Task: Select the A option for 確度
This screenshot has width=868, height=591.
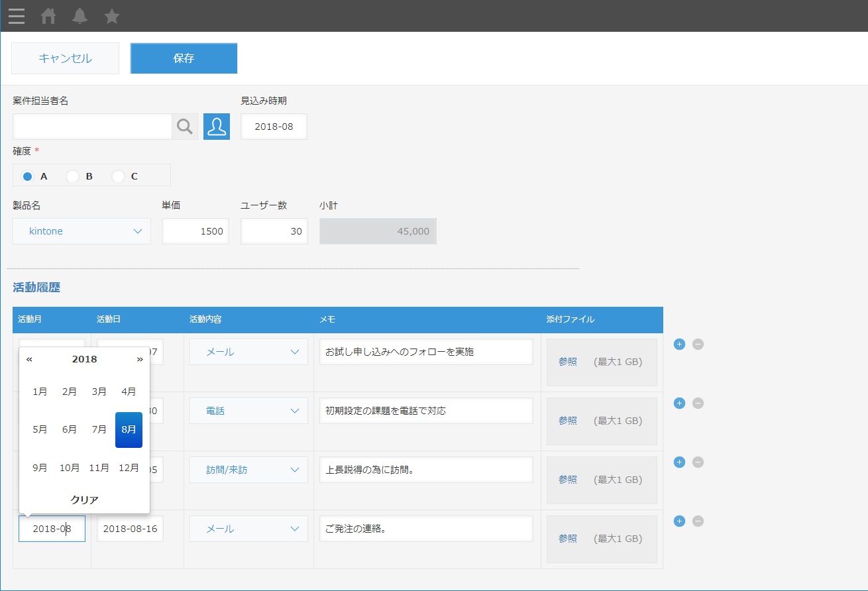Action: 27,176
